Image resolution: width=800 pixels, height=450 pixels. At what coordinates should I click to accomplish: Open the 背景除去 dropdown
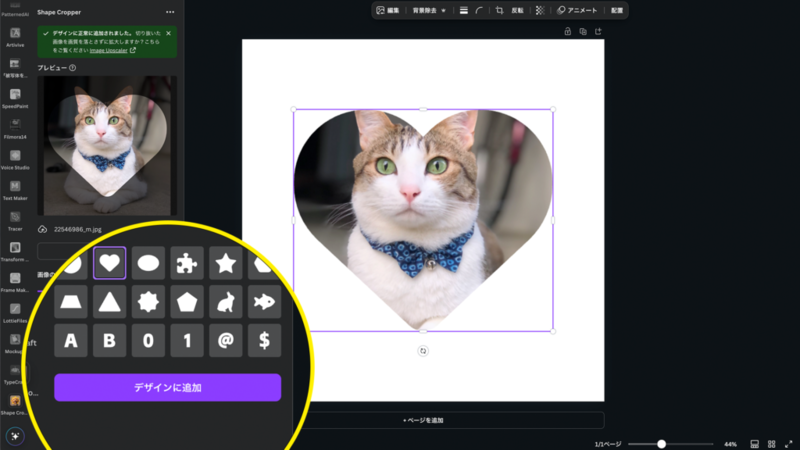click(x=429, y=10)
